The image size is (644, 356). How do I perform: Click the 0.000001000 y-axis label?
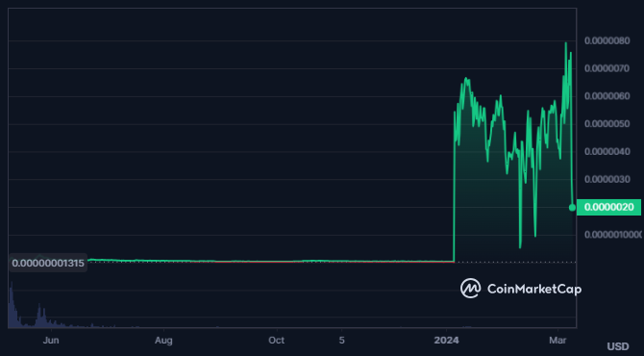(613, 235)
